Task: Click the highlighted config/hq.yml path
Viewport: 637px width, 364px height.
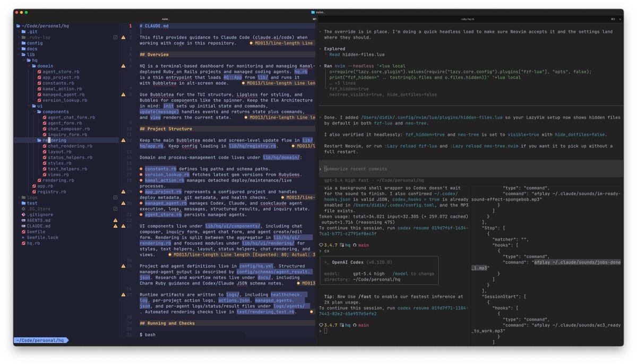Action: click(x=257, y=266)
